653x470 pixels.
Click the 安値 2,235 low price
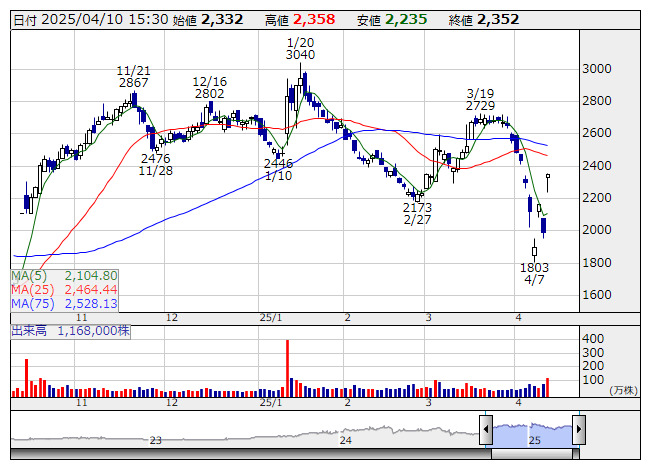(x=392, y=20)
